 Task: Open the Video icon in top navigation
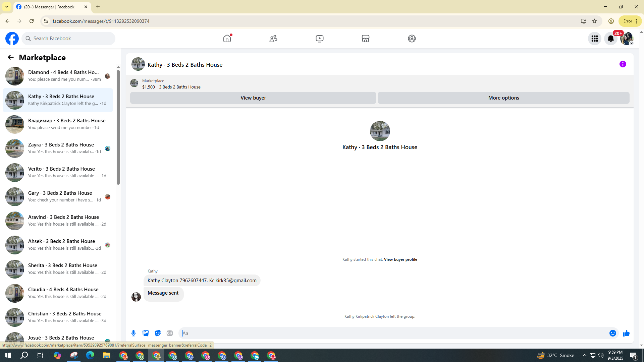[x=320, y=39]
